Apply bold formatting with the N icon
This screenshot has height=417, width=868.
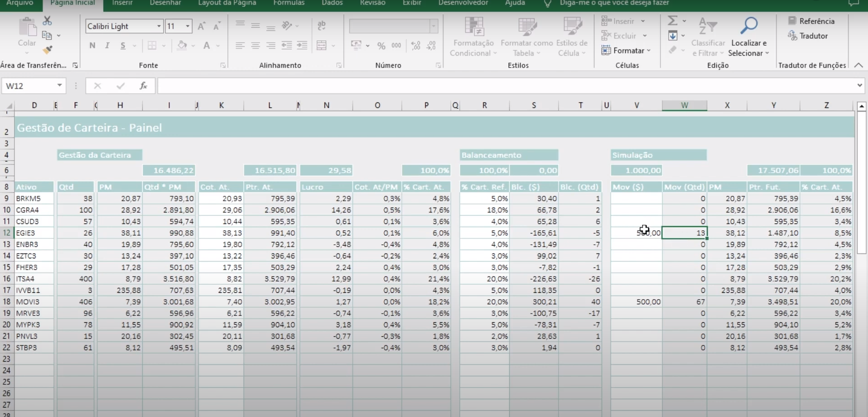(x=92, y=45)
